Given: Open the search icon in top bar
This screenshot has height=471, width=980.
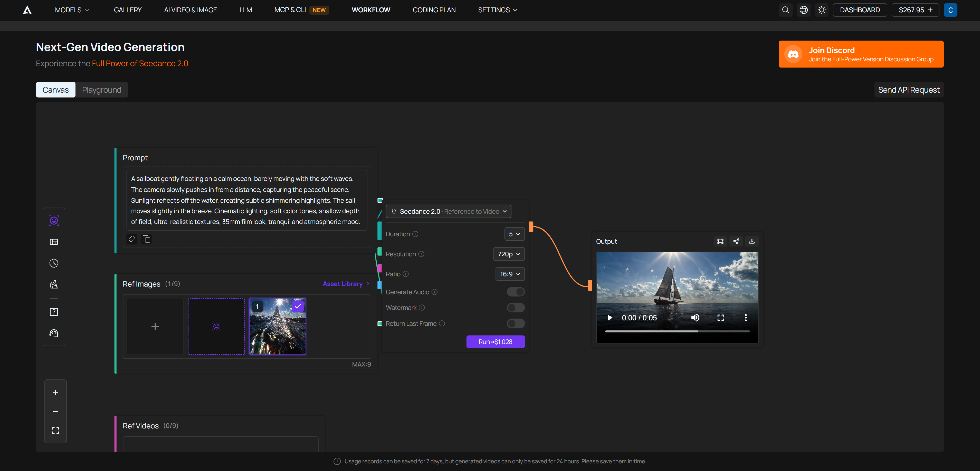Looking at the screenshot, I should [786, 10].
